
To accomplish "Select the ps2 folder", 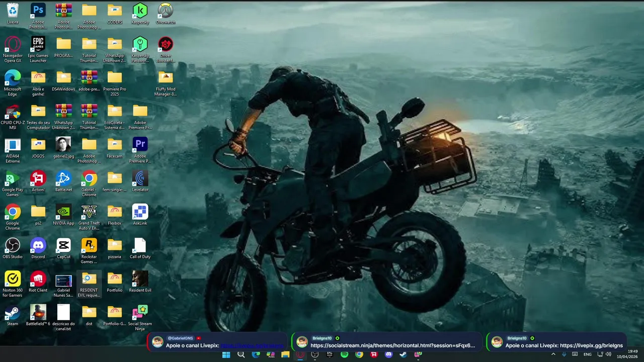I will 38,215.
